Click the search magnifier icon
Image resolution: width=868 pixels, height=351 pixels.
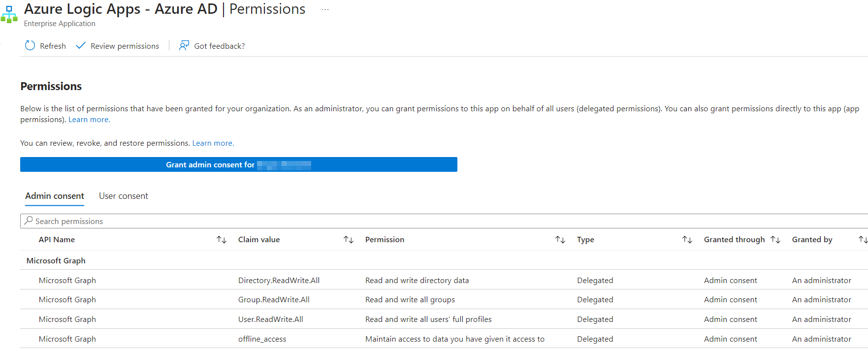[29, 221]
